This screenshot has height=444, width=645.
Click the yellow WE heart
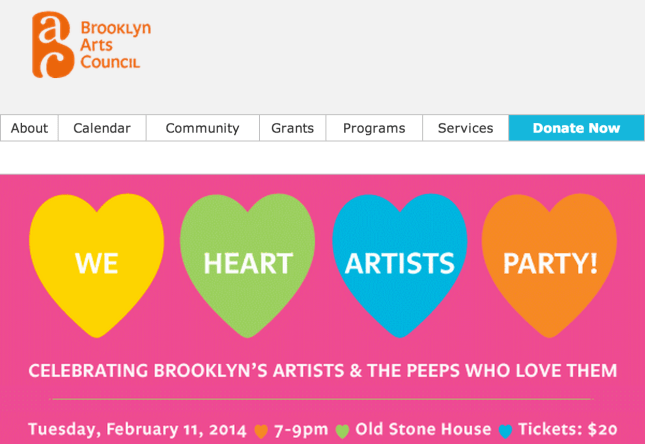(x=96, y=262)
